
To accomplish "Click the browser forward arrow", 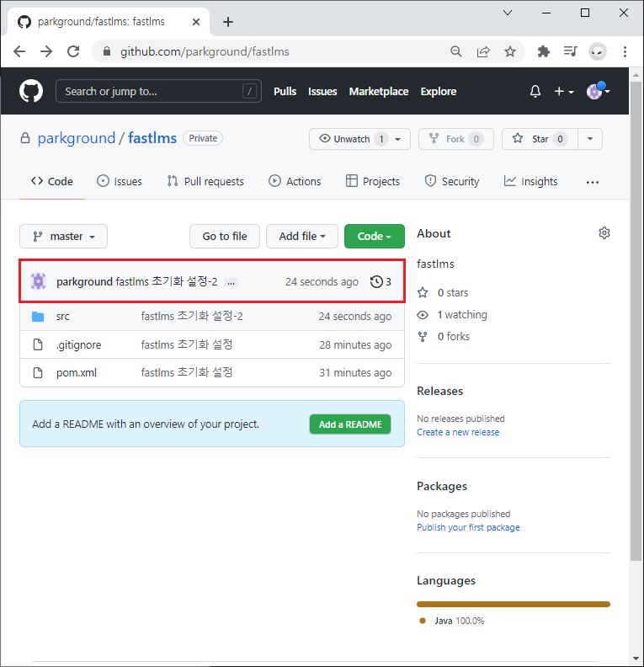I will coord(46,51).
